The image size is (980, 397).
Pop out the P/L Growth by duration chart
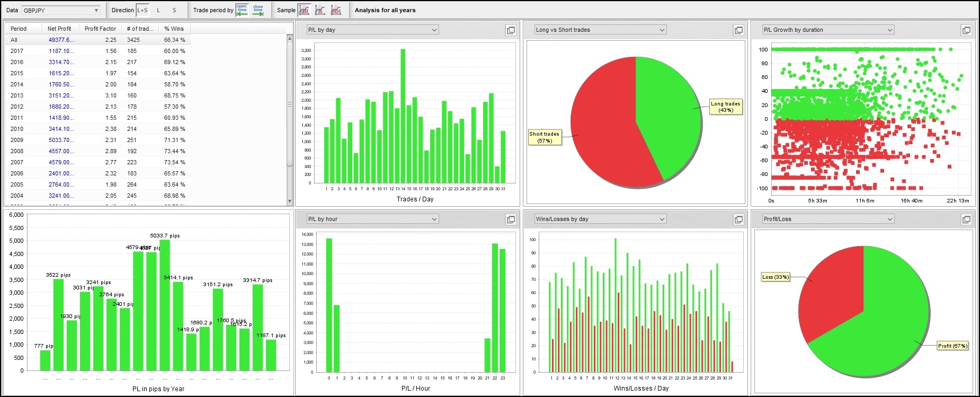pyautogui.click(x=966, y=30)
